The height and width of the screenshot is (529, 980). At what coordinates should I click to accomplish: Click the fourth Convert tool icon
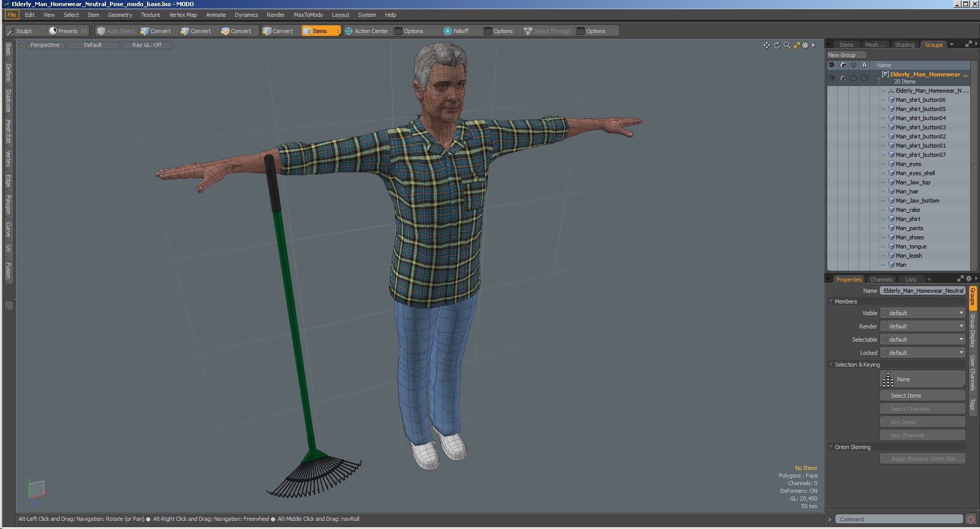267,31
